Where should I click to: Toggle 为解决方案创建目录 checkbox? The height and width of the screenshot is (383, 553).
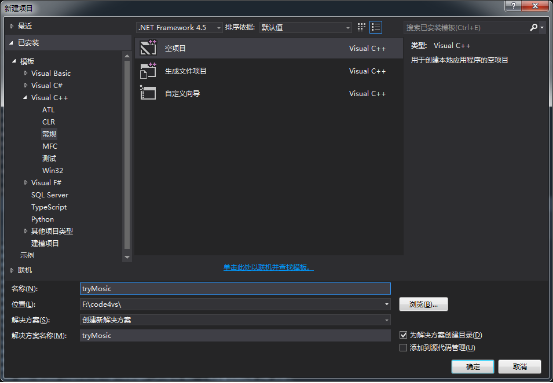403,335
